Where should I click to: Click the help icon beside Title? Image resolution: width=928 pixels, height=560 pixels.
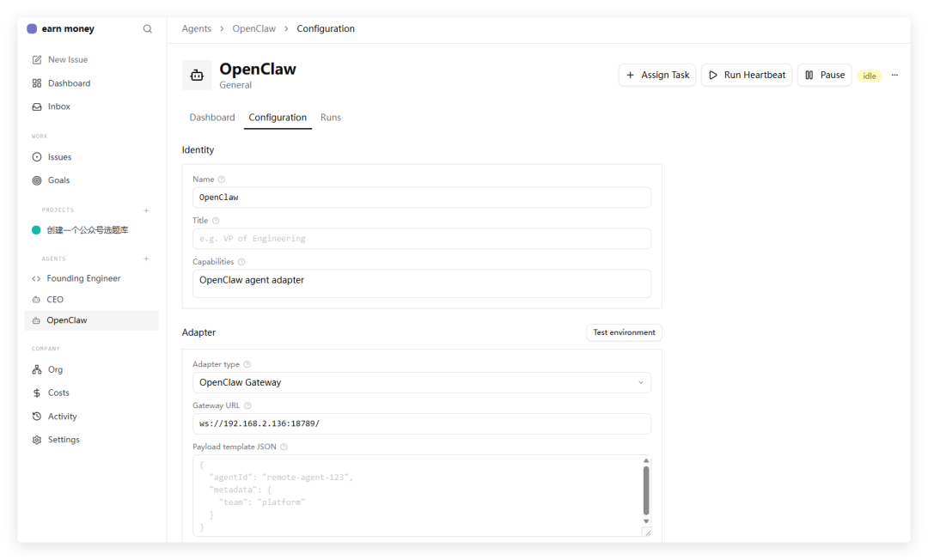[216, 221]
